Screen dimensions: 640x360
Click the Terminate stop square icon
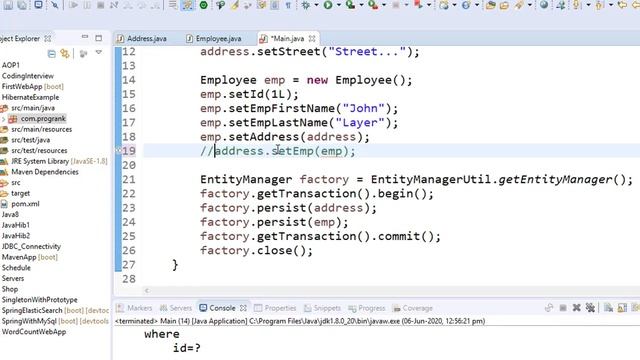pyautogui.click(x=100, y=5)
